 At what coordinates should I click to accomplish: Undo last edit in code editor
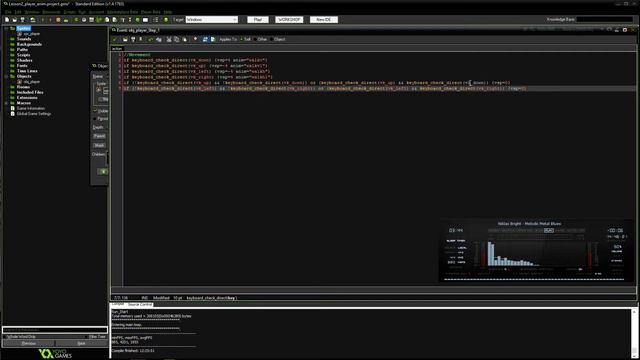coord(151,39)
